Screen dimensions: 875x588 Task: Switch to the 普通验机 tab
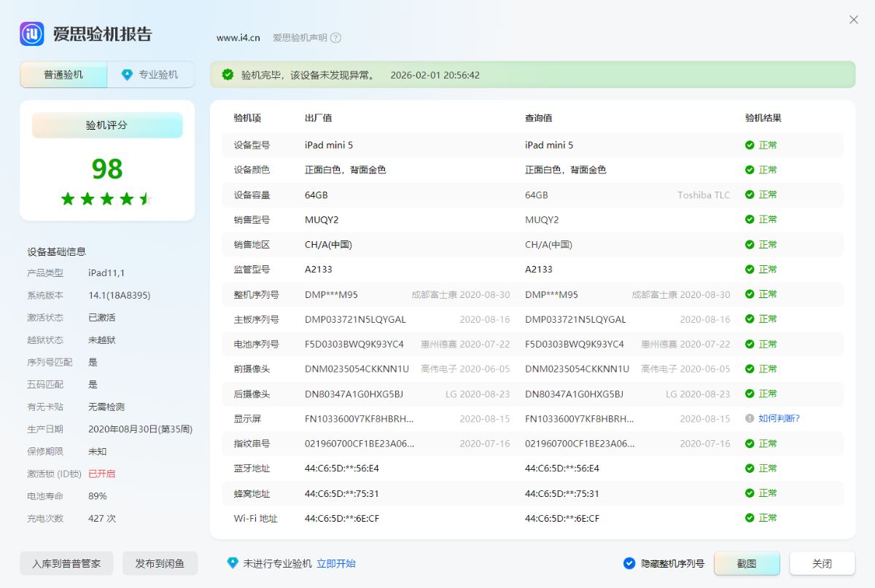(x=63, y=74)
